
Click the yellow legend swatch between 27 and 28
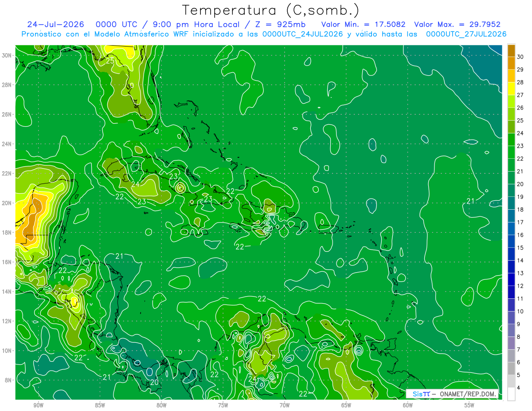click(x=511, y=89)
